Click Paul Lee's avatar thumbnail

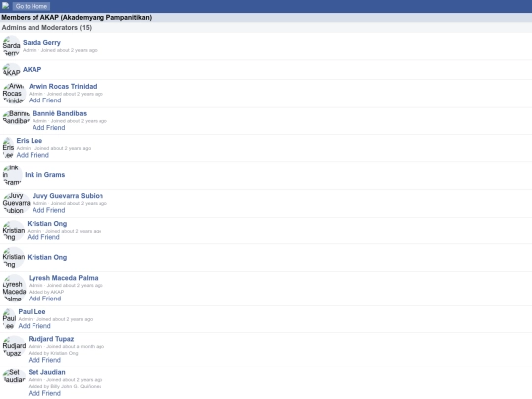coord(9,319)
